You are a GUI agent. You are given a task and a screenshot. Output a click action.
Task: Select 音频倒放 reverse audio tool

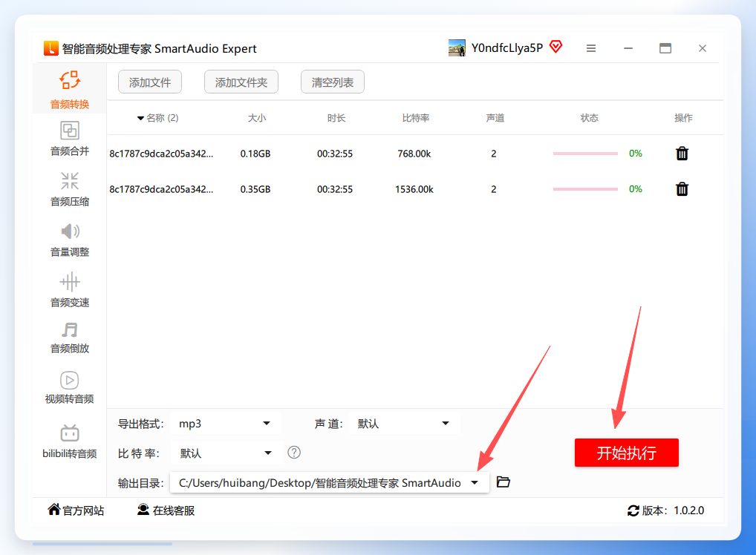coord(70,338)
